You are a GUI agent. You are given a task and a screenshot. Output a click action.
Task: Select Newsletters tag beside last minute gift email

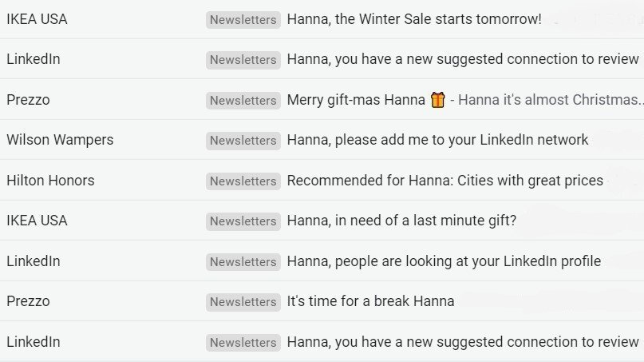[243, 221]
